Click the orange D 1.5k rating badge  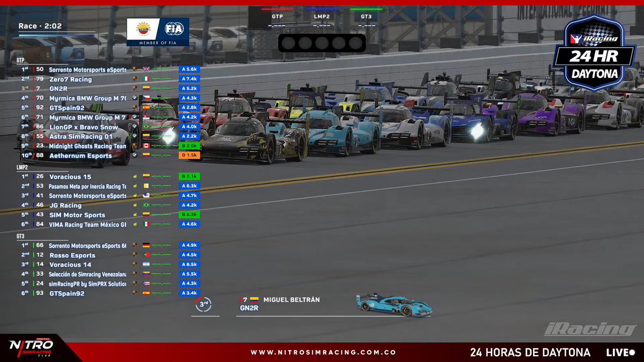[x=189, y=156]
